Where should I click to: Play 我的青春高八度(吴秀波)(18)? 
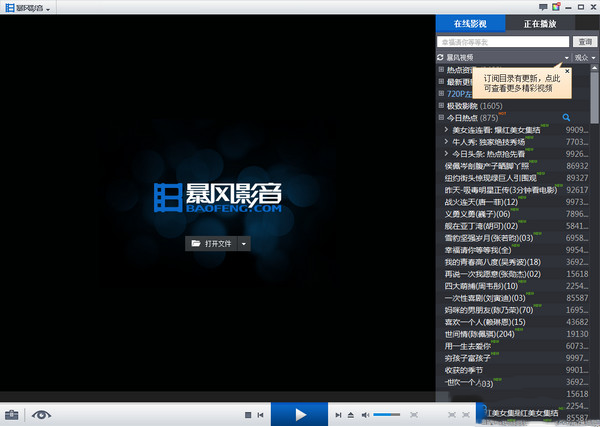click(493, 262)
